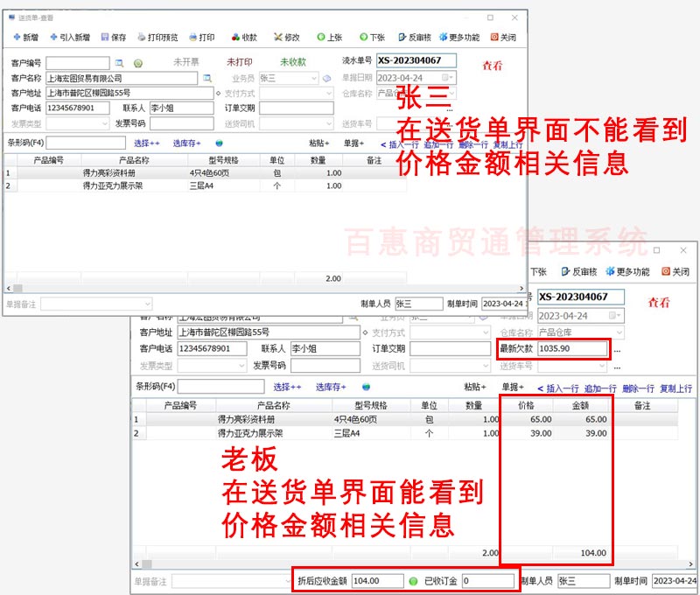This screenshot has width=700, height=595.
Task: Click search icon beside 客户名称 in front window
Action: pos(207,78)
